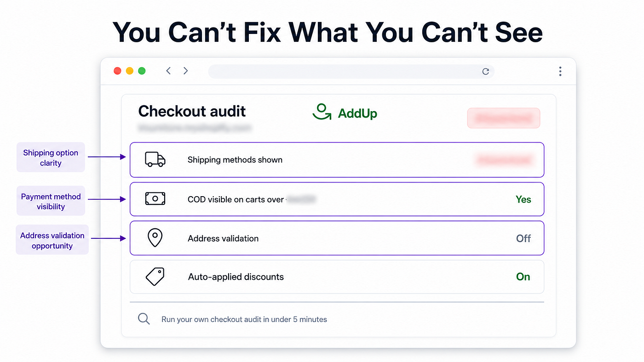Click the blurred red button near Checkout audit

click(x=503, y=118)
